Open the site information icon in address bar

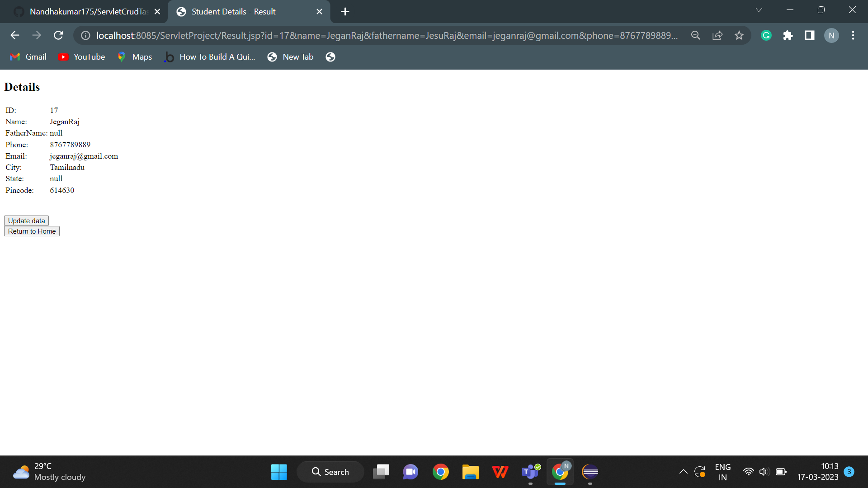[x=85, y=35]
